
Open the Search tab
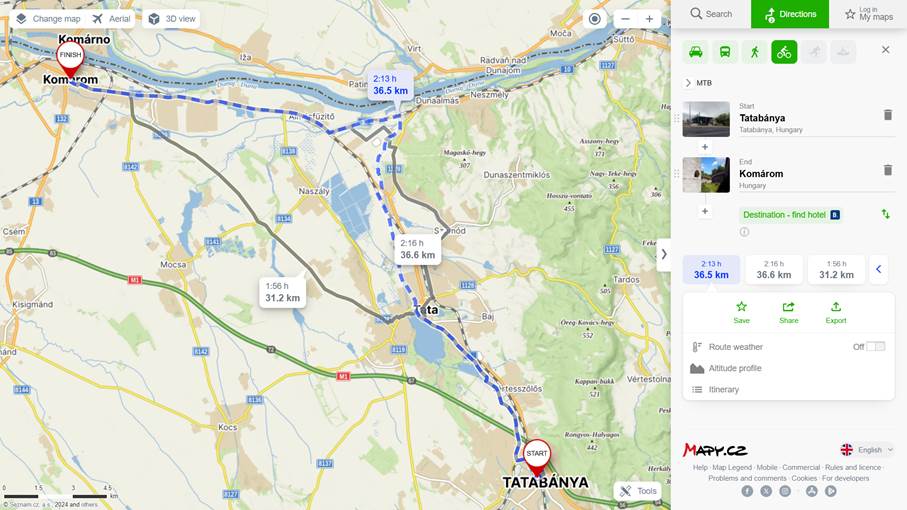[711, 14]
